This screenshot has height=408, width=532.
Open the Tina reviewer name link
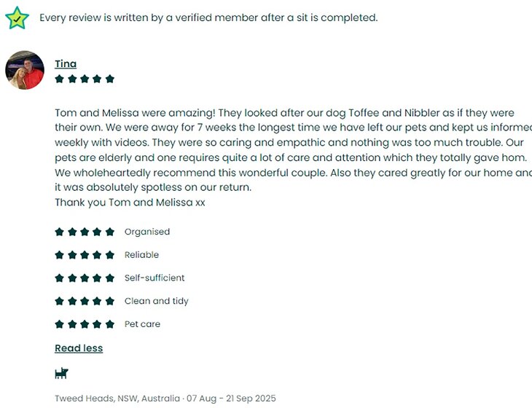[x=66, y=64]
